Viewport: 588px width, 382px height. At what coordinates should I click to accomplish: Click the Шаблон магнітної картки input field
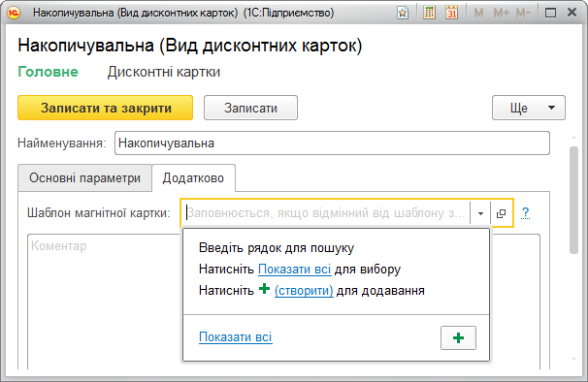(326, 213)
